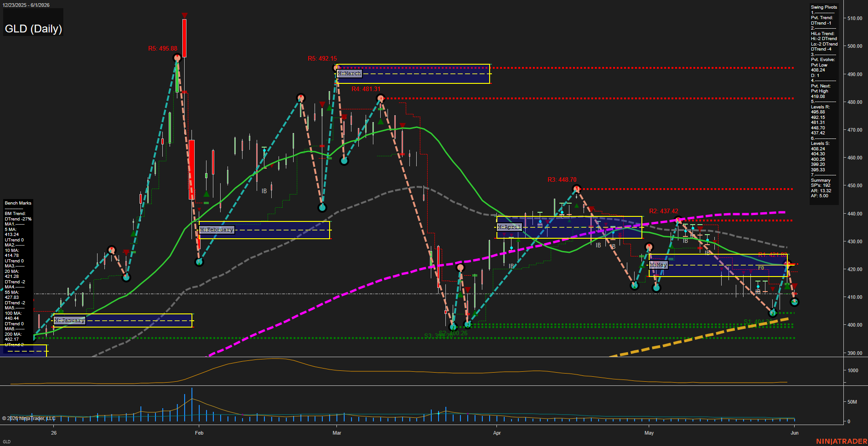Image resolution: width=868 pixels, height=446 pixels.
Task: Click the swing pivot high marker at 437.42
Action: pyautogui.click(x=678, y=220)
